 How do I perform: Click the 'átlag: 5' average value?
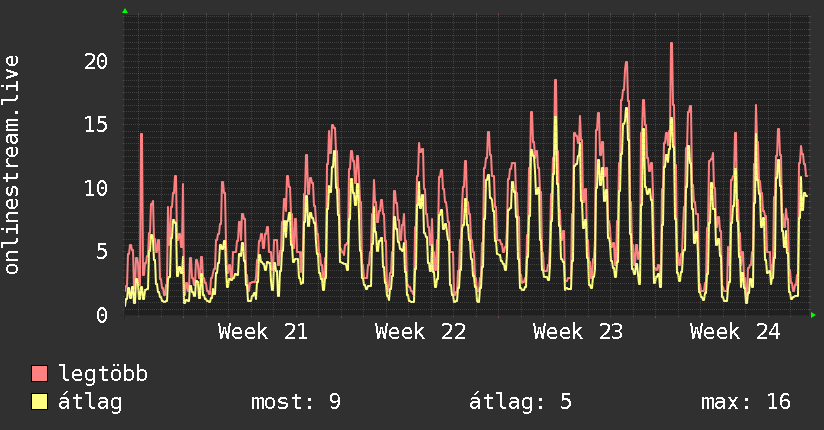pyautogui.click(x=520, y=402)
